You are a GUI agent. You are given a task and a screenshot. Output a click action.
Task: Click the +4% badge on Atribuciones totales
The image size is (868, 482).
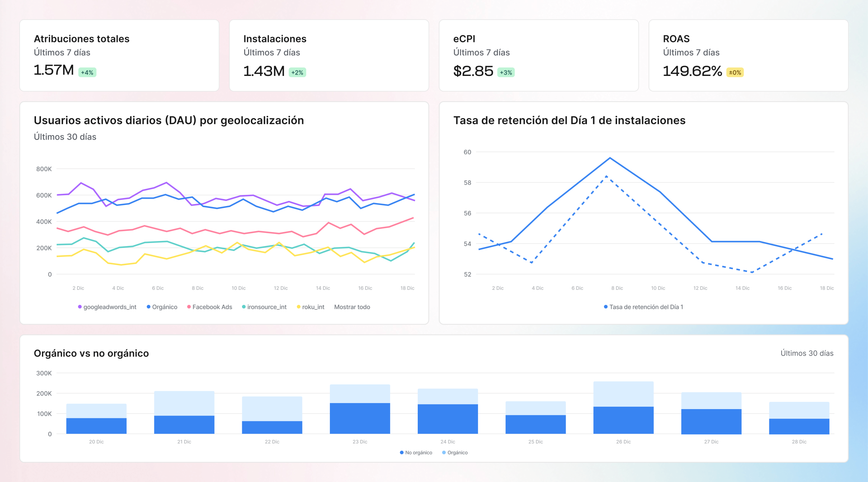tap(87, 73)
